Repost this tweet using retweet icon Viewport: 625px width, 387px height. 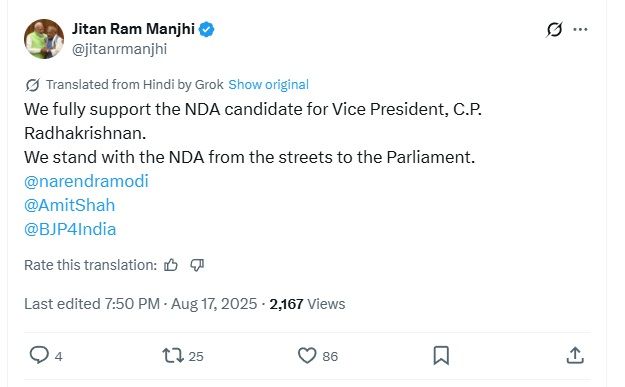(173, 355)
